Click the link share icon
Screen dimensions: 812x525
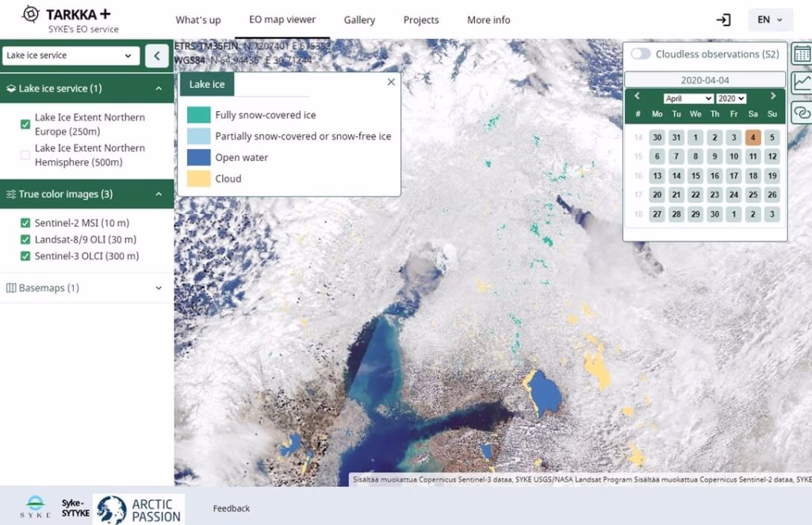click(802, 112)
